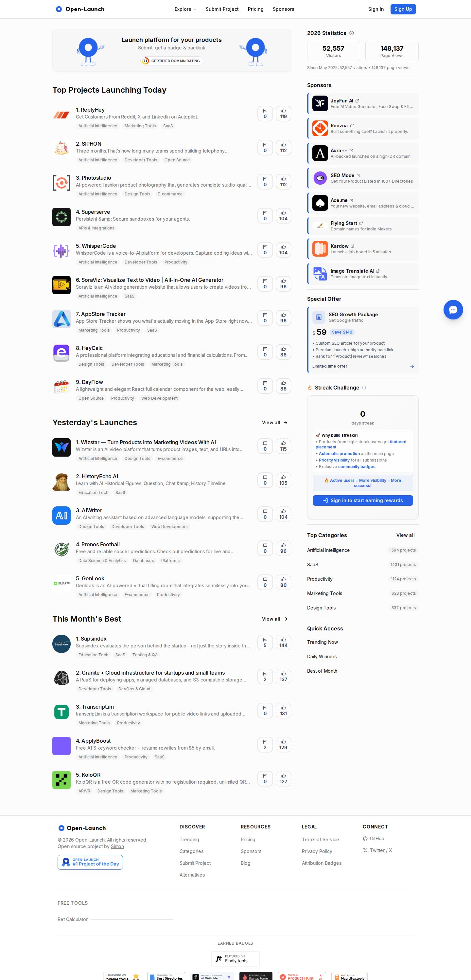Open the DayFlow calendar icon
The height and width of the screenshot is (980, 471).
coord(61,387)
